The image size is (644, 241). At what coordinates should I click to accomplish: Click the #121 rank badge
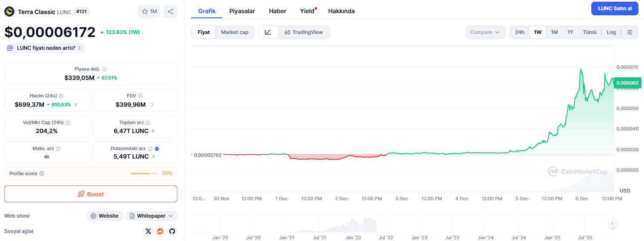click(82, 11)
